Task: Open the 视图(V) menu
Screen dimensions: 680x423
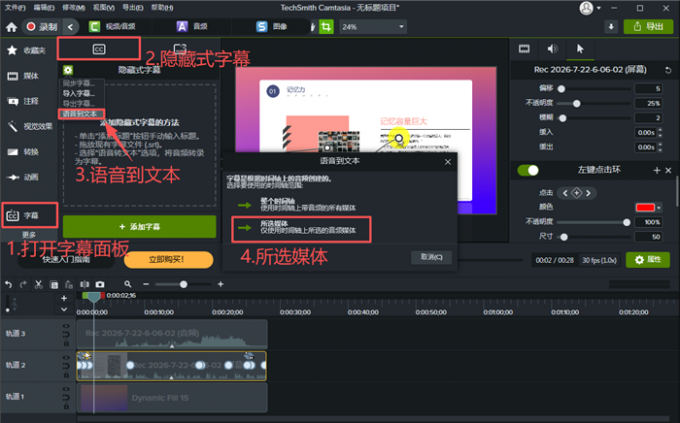Action: pyautogui.click(x=104, y=7)
